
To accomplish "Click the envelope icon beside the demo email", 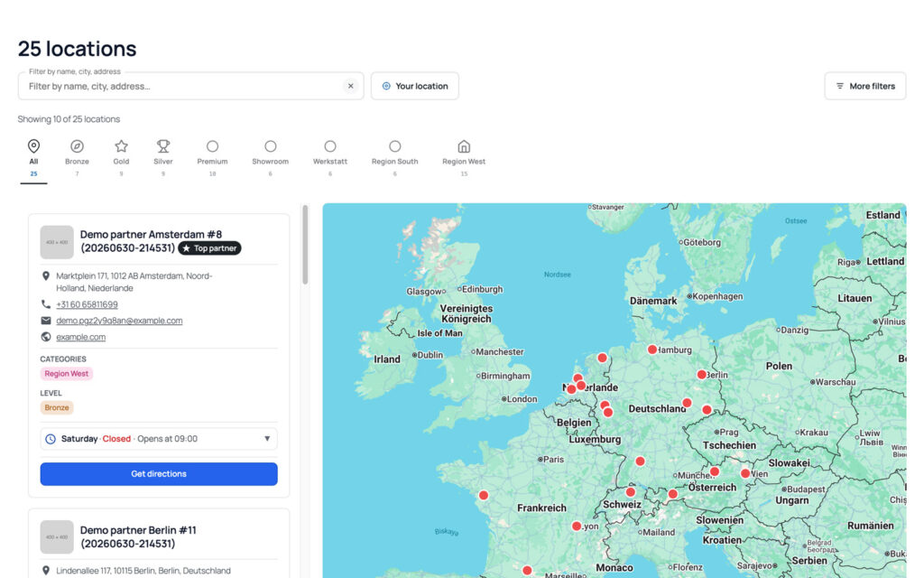I will pos(46,321).
